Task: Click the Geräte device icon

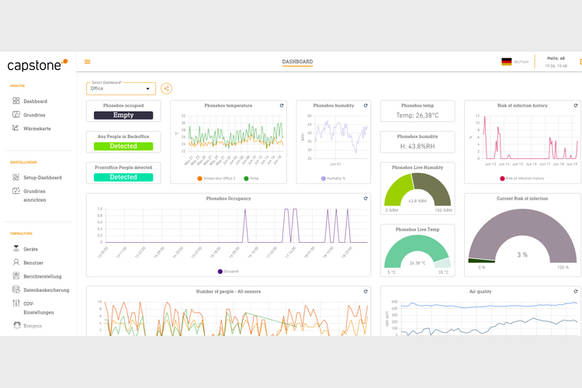Action: coord(16,248)
